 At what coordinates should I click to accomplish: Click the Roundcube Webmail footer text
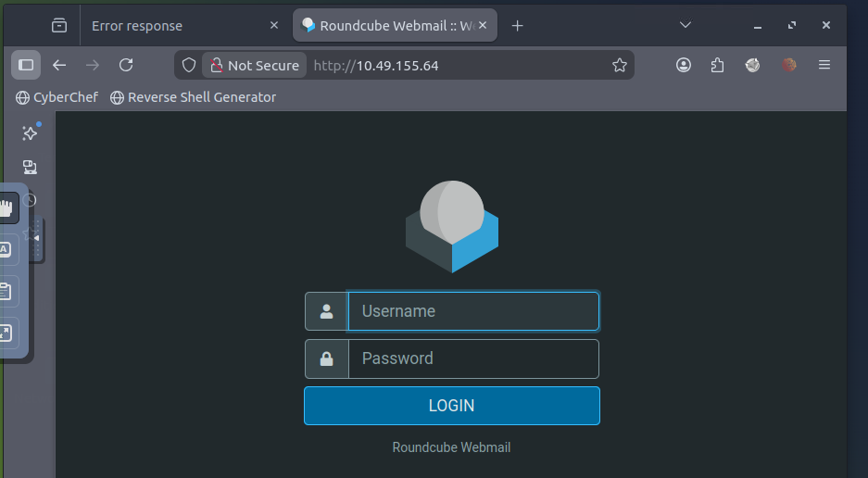452,447
